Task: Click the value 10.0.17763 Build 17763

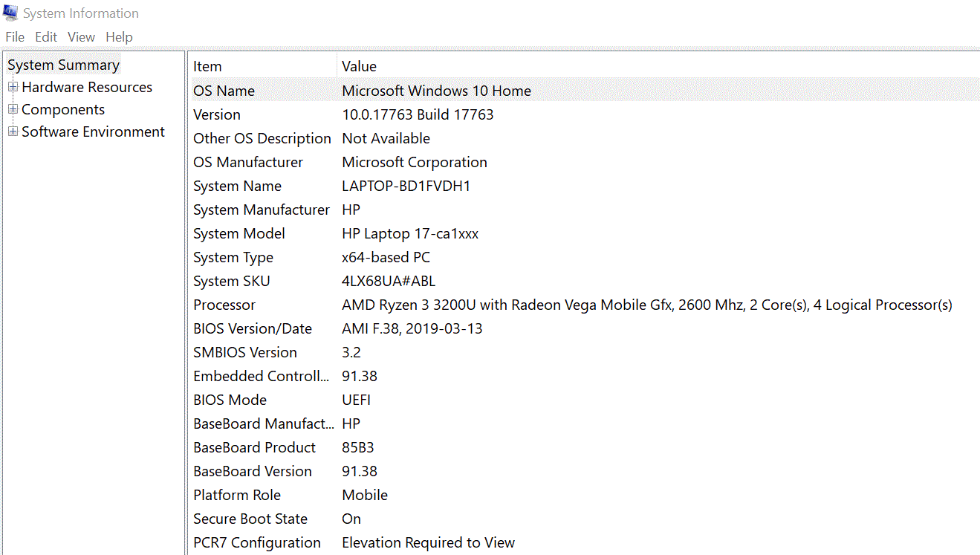Action: 418,114
